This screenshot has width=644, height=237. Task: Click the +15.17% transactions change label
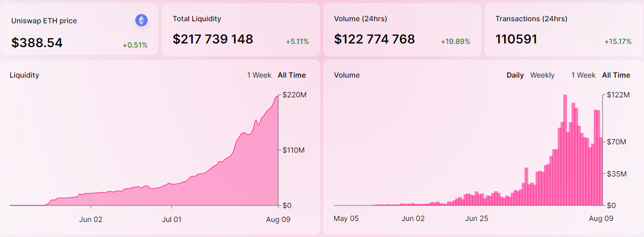pyautogui.click(x=618, y=41)
